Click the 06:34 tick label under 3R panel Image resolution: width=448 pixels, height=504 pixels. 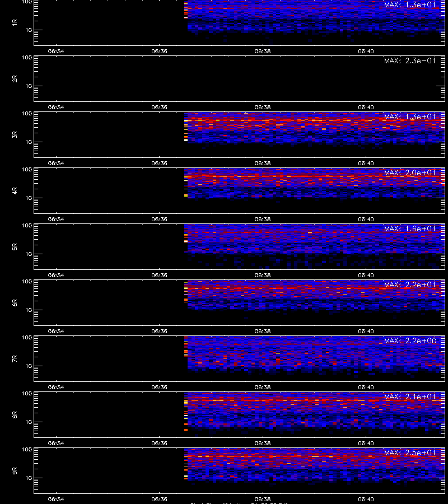(x=56, y=163)
